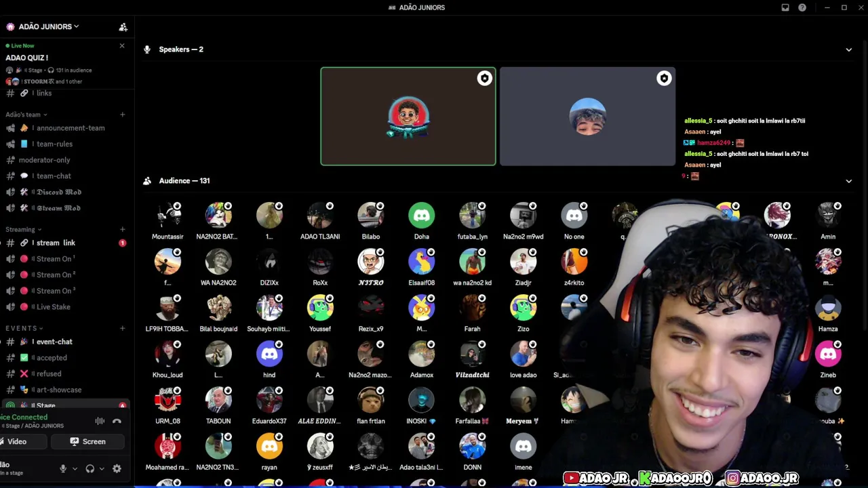
Task: Select the second speaker tile with blue cap avatar
Action: click(x=587, y=117)
